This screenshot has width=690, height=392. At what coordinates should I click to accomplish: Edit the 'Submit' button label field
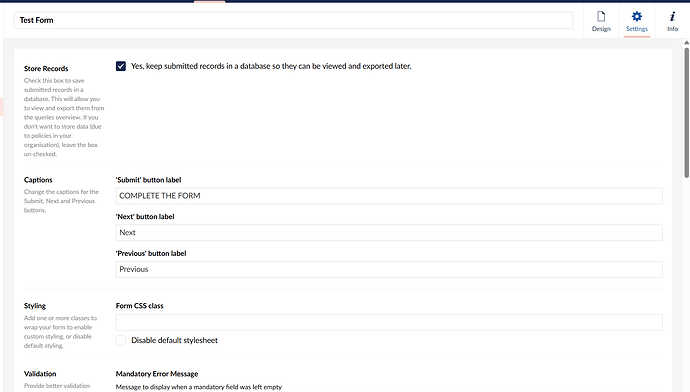click(x=389, y=196)
